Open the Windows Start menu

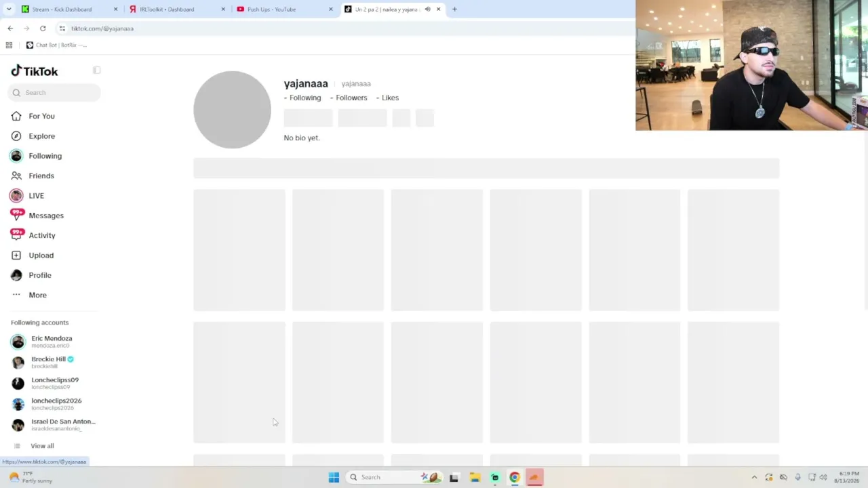coord(334,477)
